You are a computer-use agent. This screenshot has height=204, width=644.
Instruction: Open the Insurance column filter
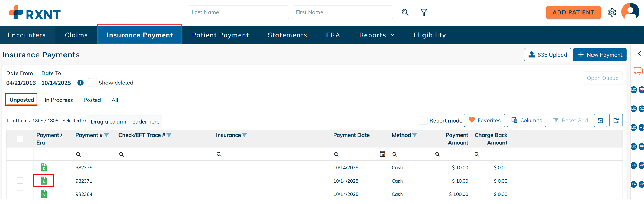pyautogui.click(x=244, y=135)
